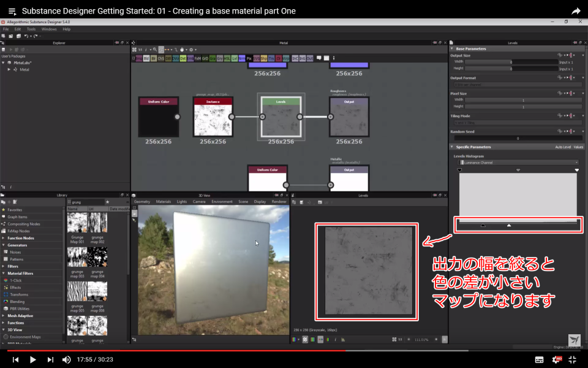Add a Blend node from graph toolbar
Viewport: 588px width, 368px height.
[x=146, y=59]
